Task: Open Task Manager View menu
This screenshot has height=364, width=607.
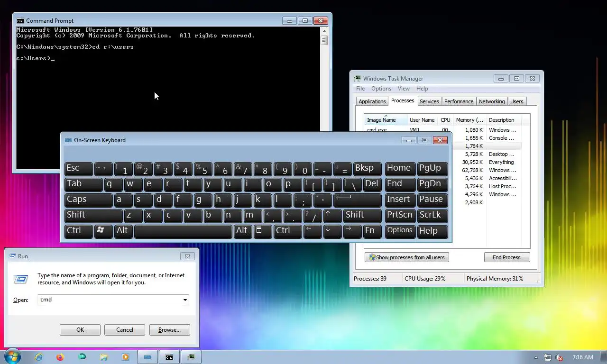Action: click(x=404, y=89)
